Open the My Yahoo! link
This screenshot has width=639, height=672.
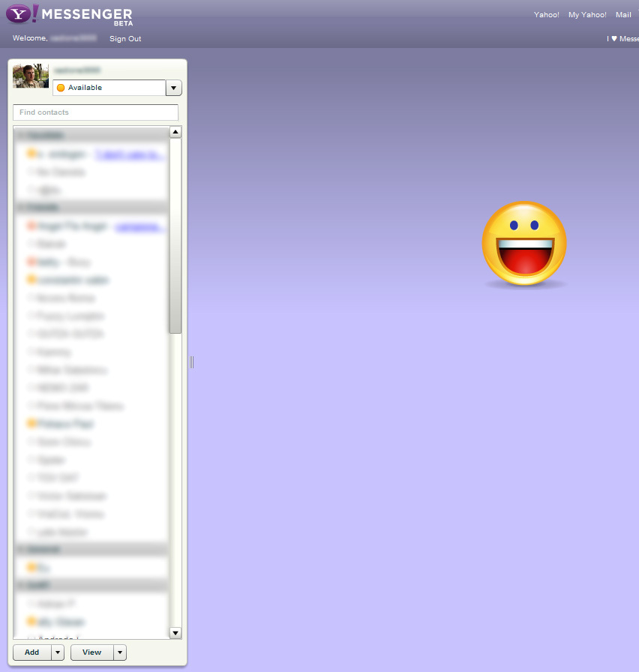[587, 14]
